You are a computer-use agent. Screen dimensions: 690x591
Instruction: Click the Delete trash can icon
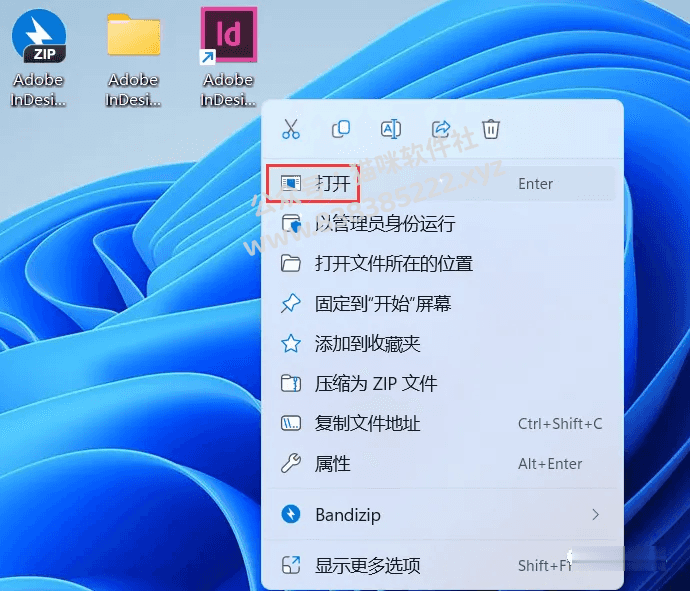491,129
